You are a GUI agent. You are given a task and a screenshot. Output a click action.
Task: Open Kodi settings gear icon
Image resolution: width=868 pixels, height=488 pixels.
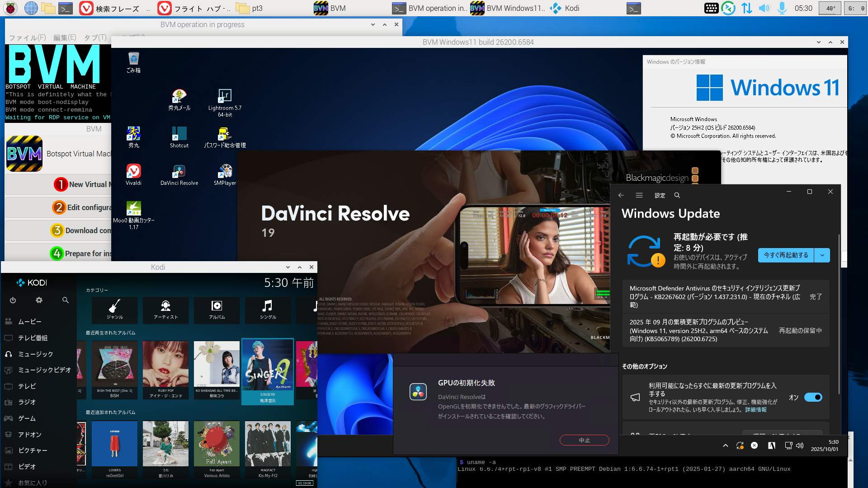pos(39,300)
